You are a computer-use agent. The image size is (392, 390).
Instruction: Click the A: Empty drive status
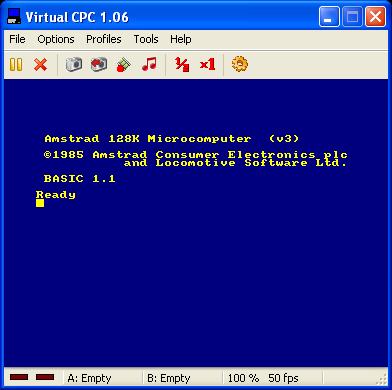coord(89,378)
